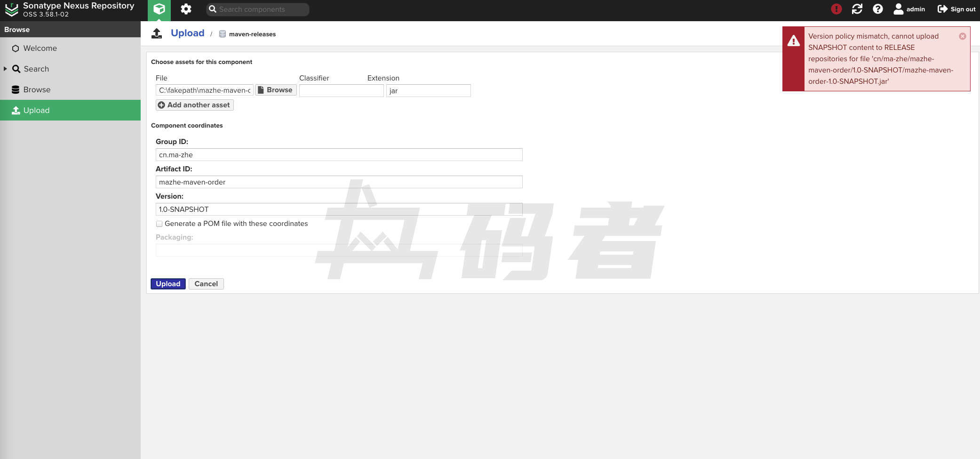Viewport: 980px width, 459px height.
Task: Click the Upload breadcrumb link
Action: pos(187,33)
